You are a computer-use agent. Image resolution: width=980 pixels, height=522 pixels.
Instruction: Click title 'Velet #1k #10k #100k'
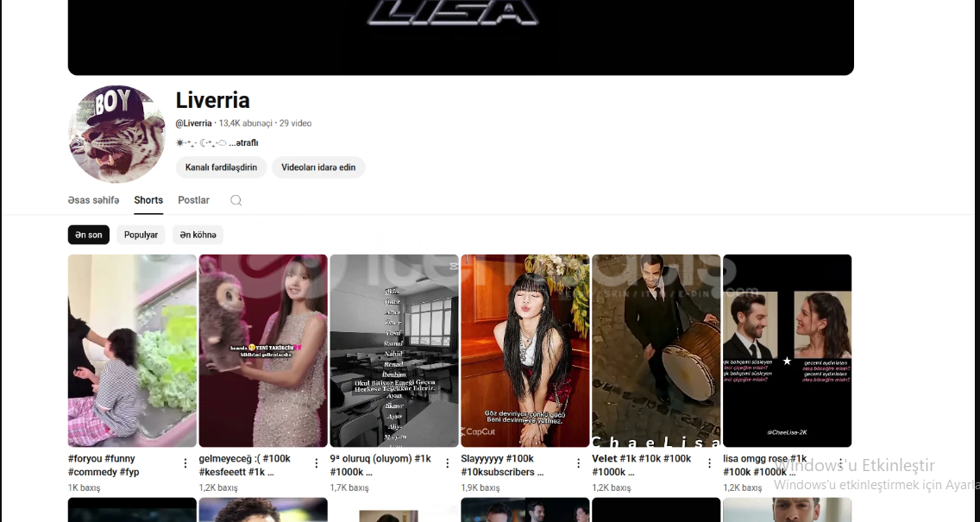point(641,465)
